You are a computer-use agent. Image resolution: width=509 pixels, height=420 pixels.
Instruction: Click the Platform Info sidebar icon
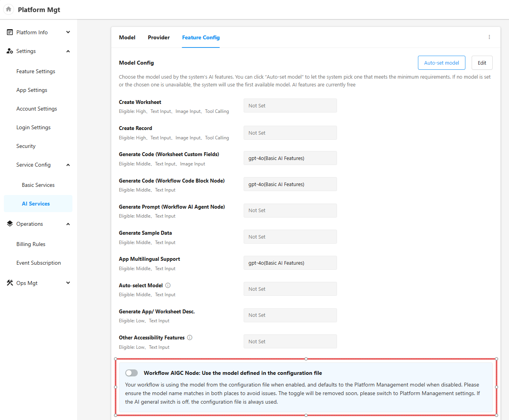(x=10, y=32)
